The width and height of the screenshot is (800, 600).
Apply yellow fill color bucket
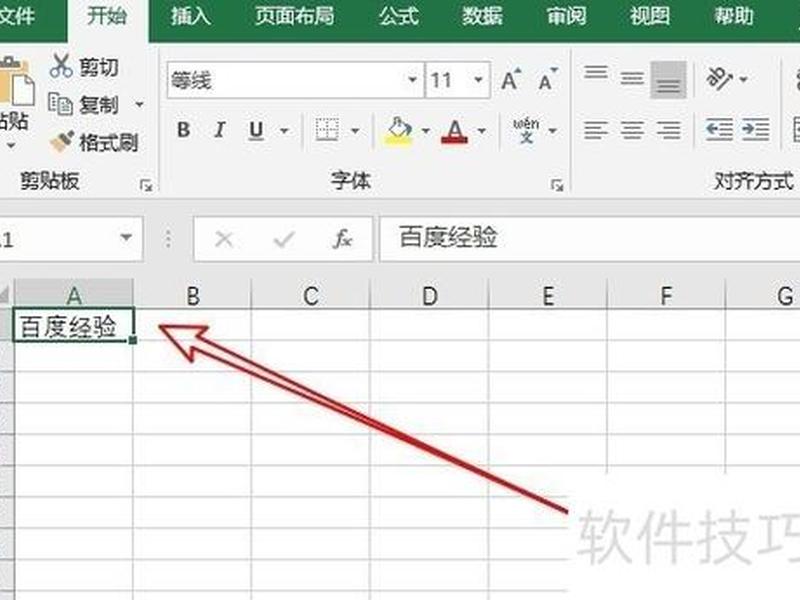click(x=399, y=131)
